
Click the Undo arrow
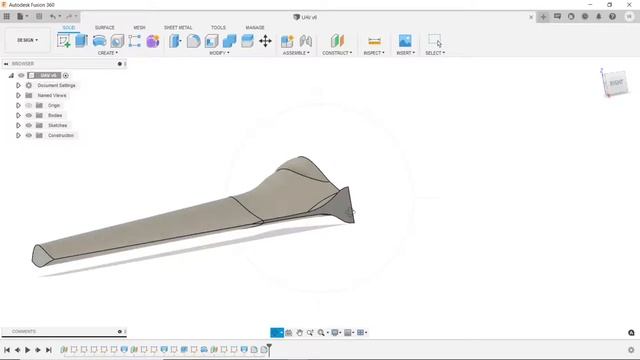click(53, 17)
